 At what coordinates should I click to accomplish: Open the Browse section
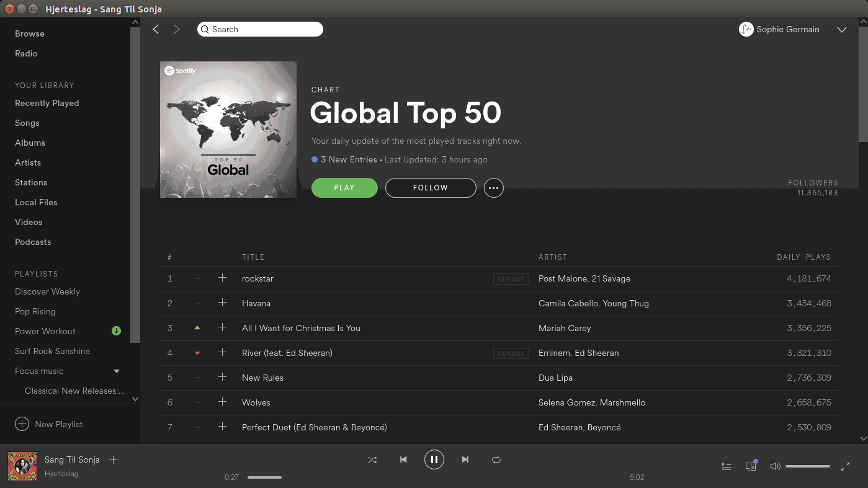pos(30,33)
